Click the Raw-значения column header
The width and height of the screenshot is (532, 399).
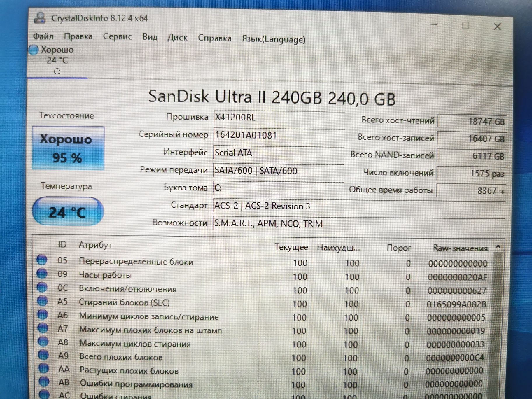coord(460,249)
